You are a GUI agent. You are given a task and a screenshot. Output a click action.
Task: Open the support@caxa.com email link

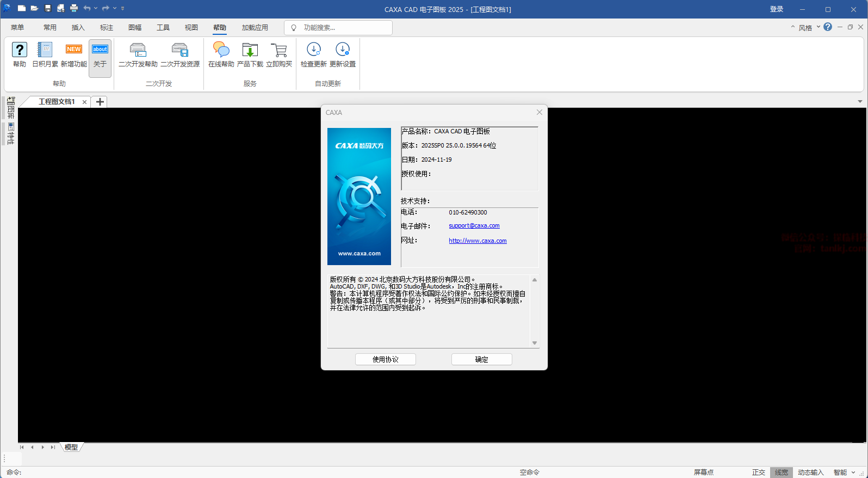[474, 225]
